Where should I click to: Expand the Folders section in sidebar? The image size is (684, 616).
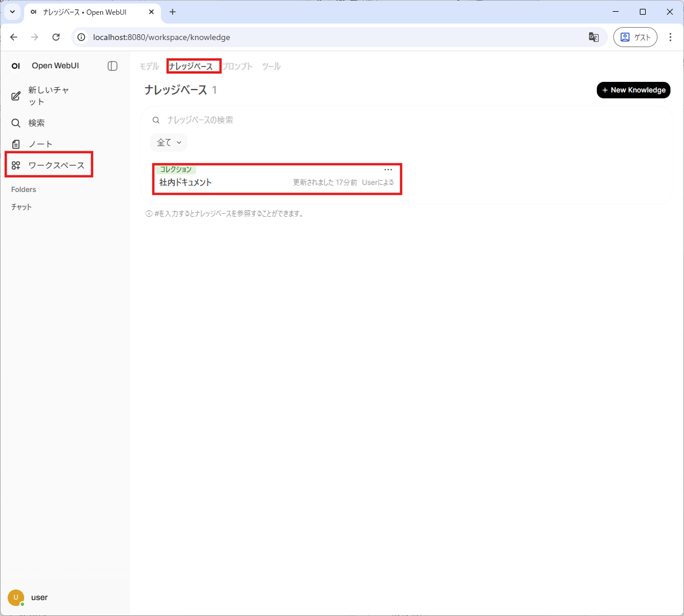click(24, 190)
